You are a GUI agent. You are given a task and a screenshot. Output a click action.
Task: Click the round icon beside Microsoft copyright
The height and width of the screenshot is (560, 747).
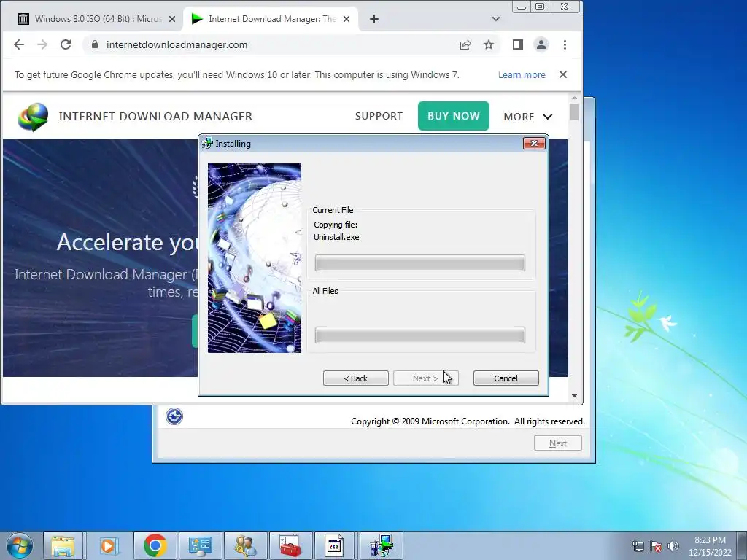174,416
